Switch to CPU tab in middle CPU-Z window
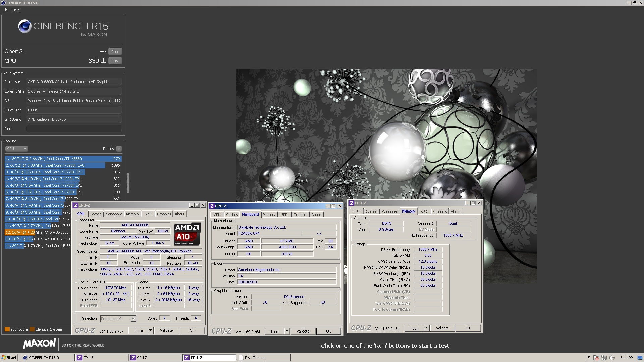 [x=217, y=215]
